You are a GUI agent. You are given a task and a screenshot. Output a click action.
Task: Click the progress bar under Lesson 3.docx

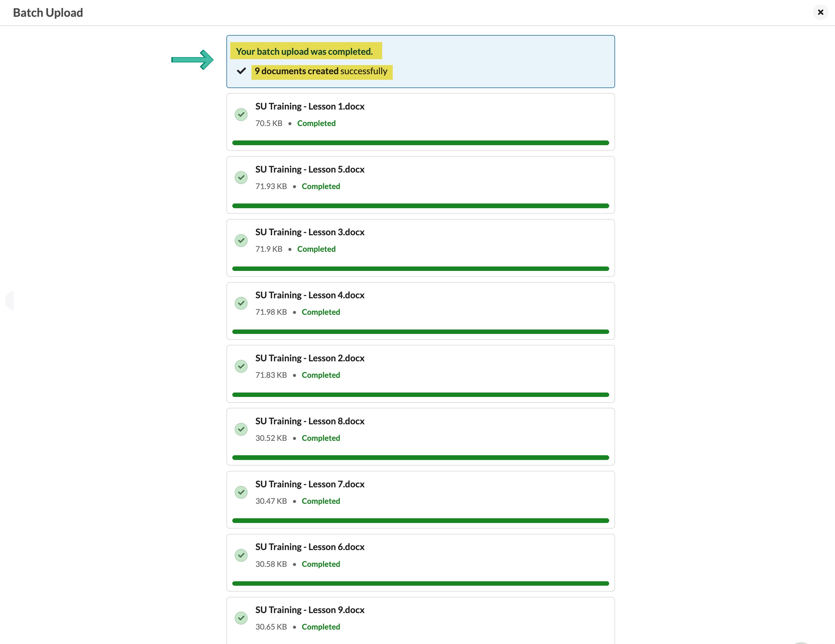point(420,269)
